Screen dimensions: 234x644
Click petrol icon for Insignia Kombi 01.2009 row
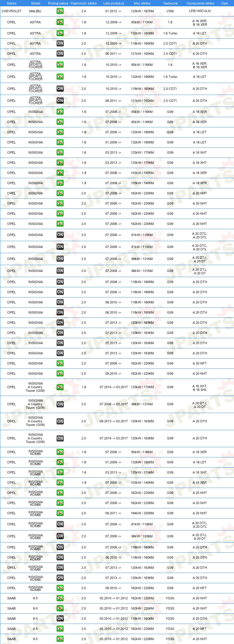(60, 462)
